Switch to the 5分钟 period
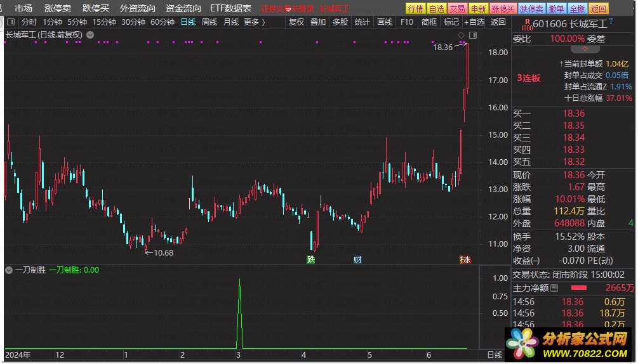 (77, 22)
